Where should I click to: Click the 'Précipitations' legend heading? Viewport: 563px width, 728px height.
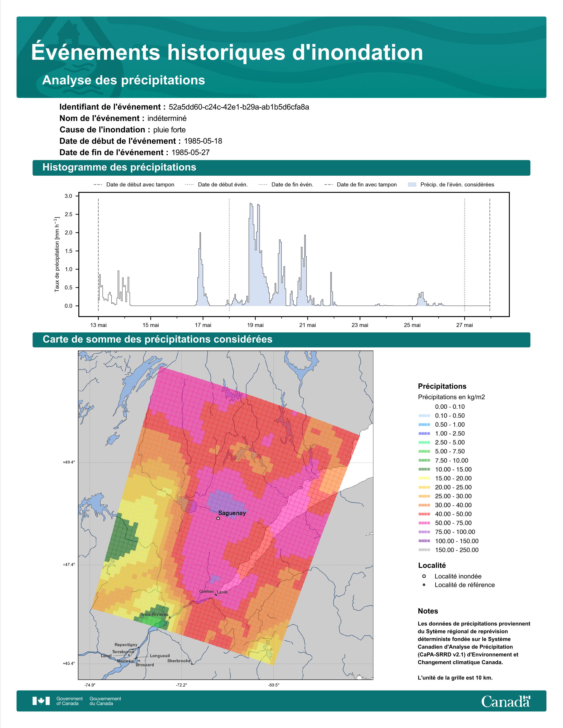point(442,386)
